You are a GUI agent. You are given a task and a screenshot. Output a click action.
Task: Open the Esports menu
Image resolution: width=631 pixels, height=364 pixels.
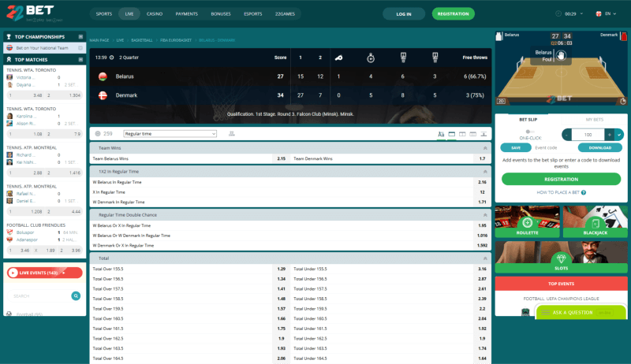click(252, 13)
